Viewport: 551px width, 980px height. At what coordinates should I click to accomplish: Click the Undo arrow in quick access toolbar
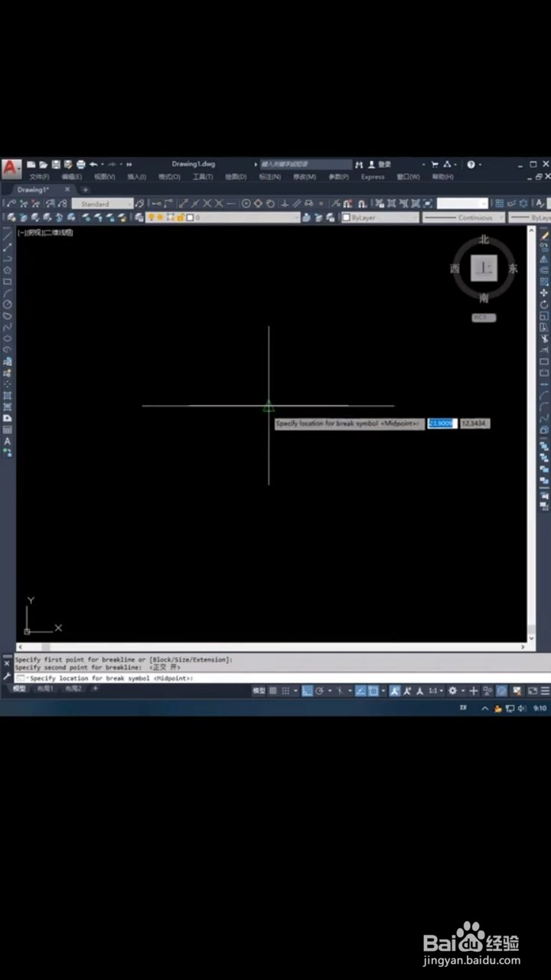pos(93,164)
